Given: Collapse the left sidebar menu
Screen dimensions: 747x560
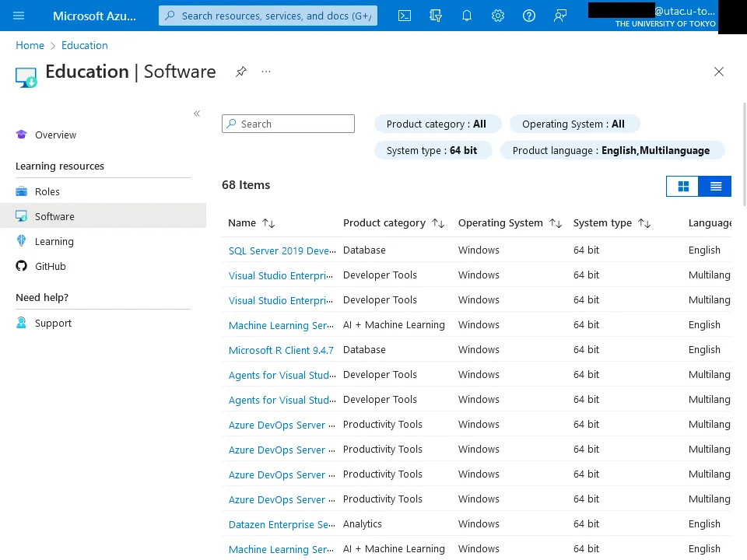Looking at the screenshot, I should point(197,114).
